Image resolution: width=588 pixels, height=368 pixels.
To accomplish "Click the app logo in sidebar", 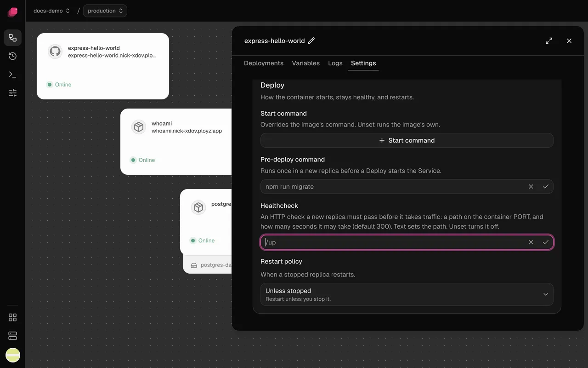I will pos(12,12).
